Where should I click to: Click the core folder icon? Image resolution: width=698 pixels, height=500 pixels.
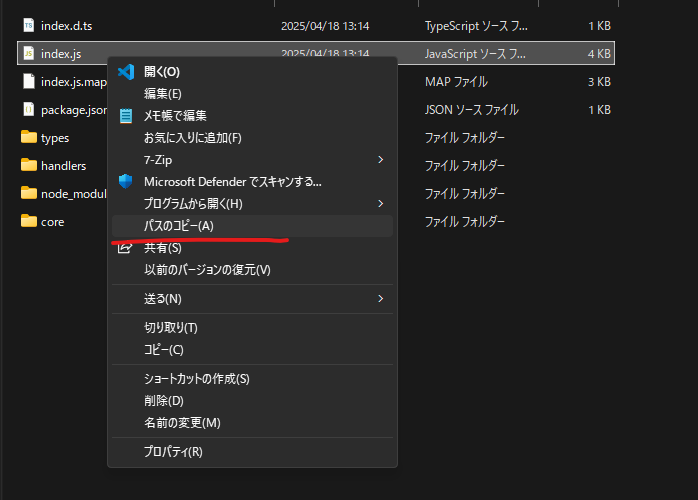coord(29,221)
